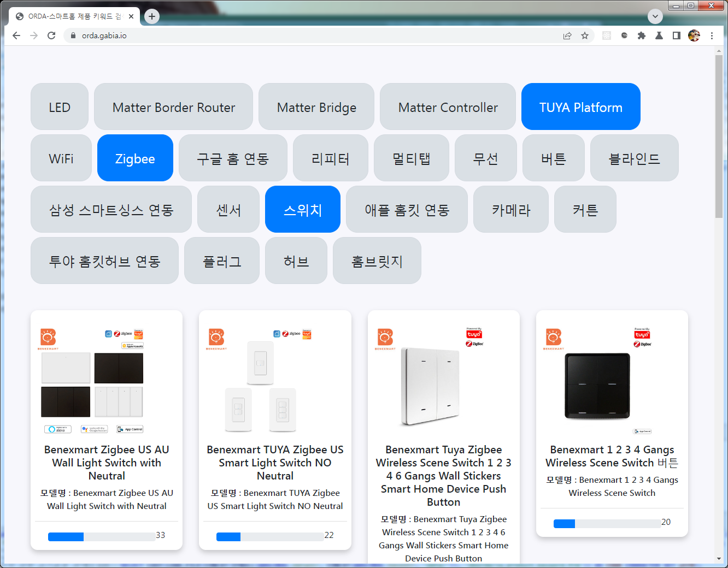
Task: Choose the 플러그 keyword
Action: pyautogui.click(x=222, y=261)
